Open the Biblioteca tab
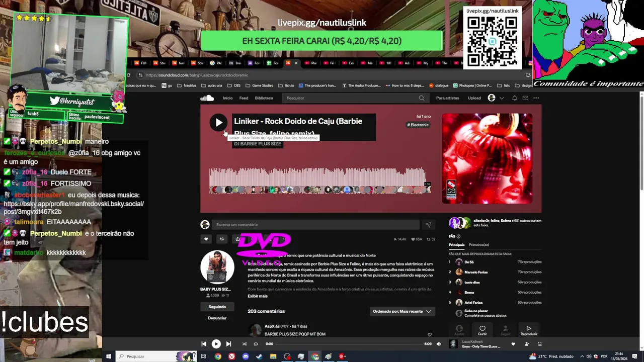This screenshot has height=362, width=644. [x=264, y=98]
